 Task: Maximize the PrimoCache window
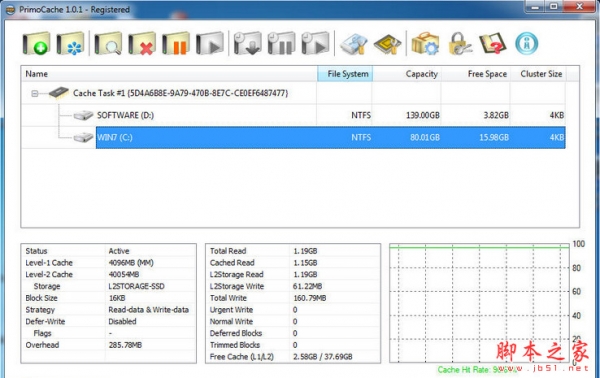(553, 7)
